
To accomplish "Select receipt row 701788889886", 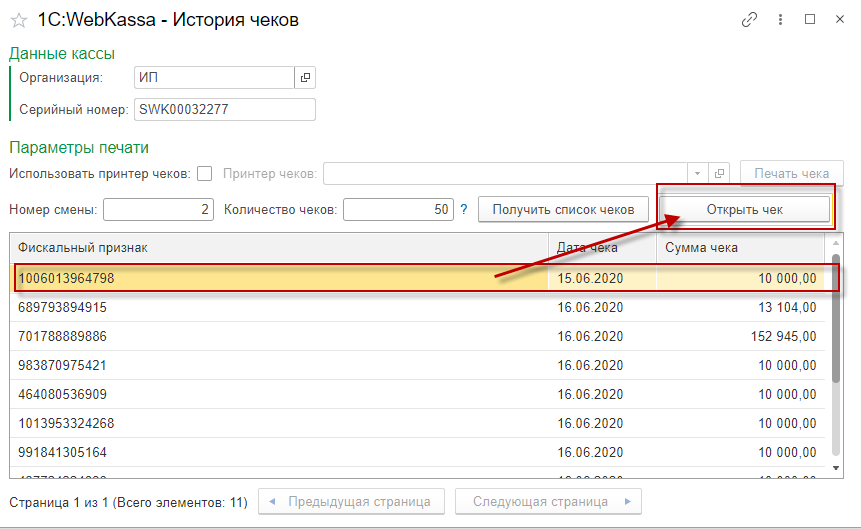I will 417,336.
